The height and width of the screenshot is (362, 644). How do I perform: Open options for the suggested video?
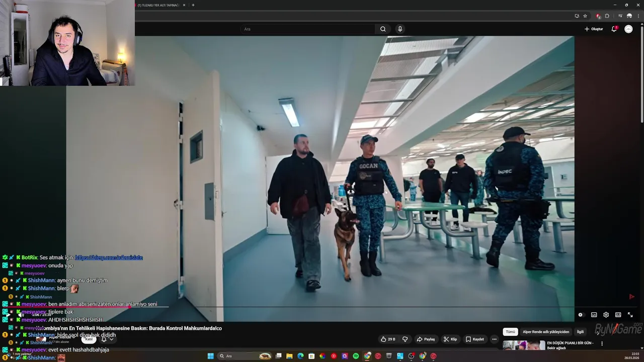pyautogui.click(x=602, y=344)
